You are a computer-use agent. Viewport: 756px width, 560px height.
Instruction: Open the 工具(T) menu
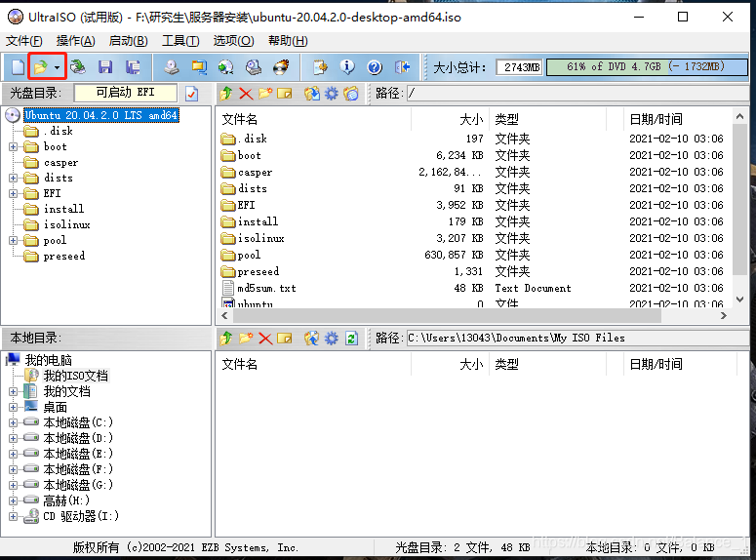pyautogui.click(x=180, y=41)
